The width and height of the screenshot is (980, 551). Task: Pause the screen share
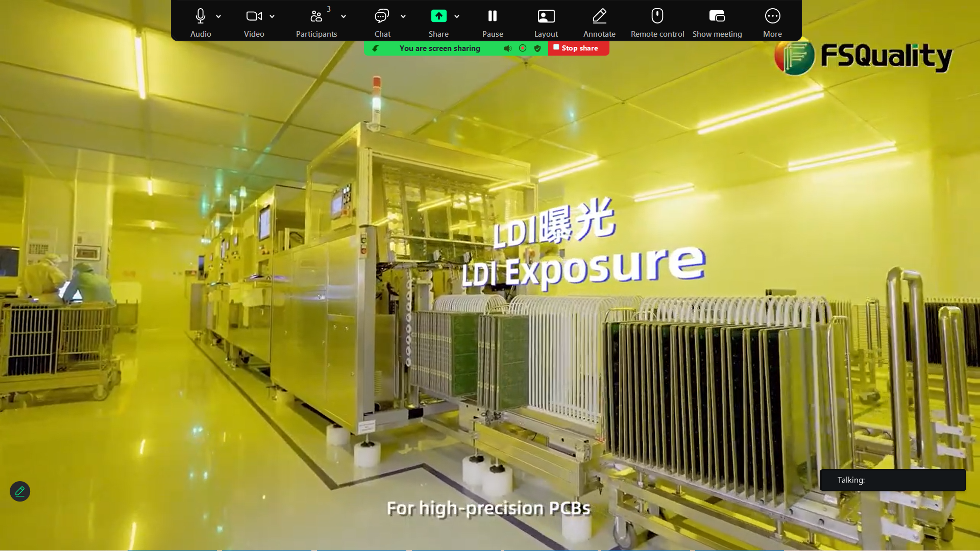click(493, 16)
